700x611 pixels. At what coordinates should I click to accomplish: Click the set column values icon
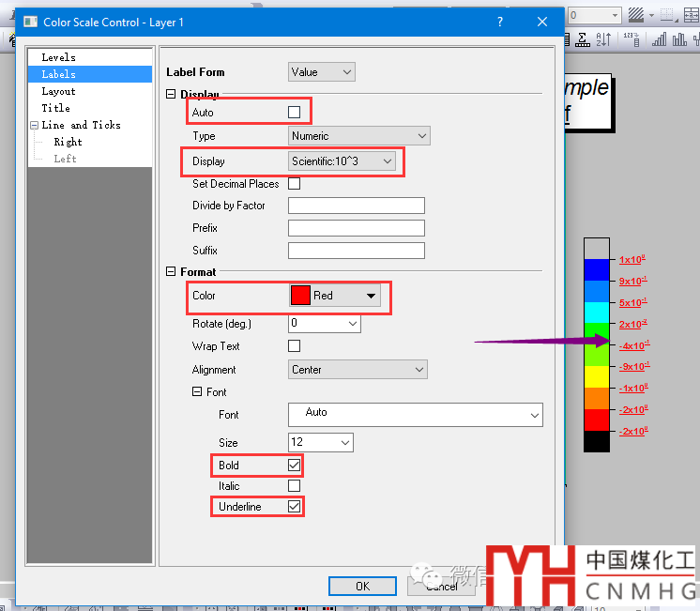tap(632, 39)
